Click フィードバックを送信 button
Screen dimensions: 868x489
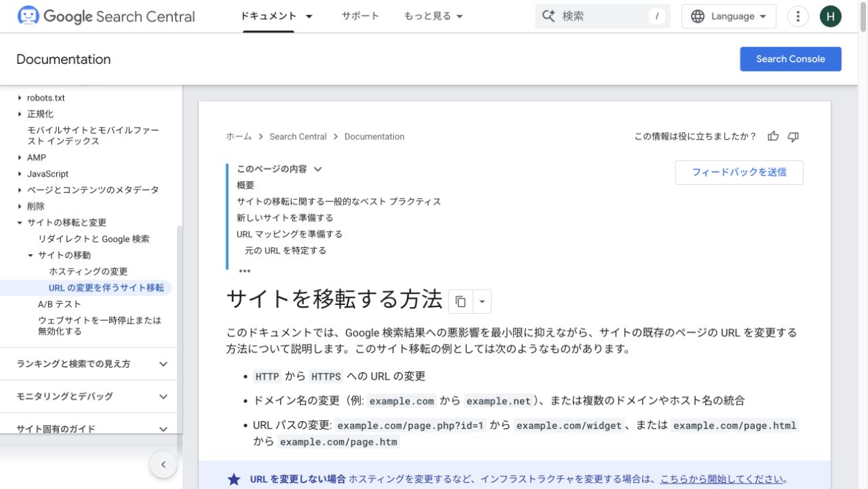click(x=739, y=172)
